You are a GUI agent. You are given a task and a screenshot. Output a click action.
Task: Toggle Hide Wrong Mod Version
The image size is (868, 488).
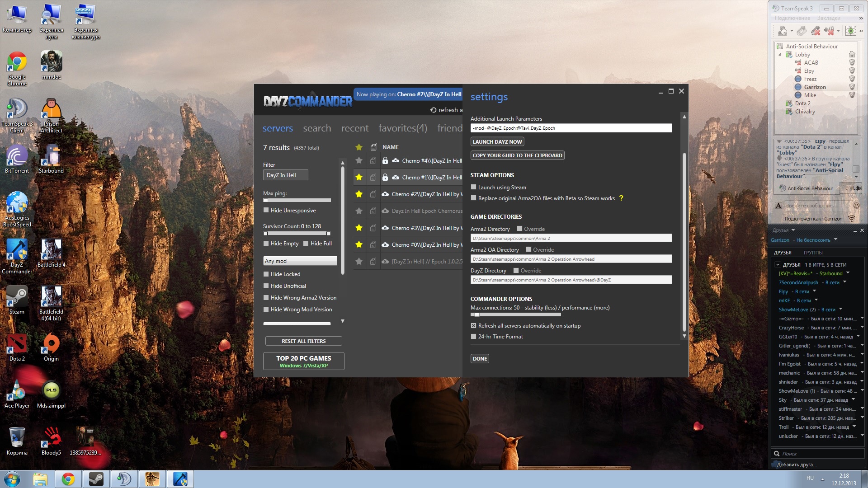[x=266, y=309]
